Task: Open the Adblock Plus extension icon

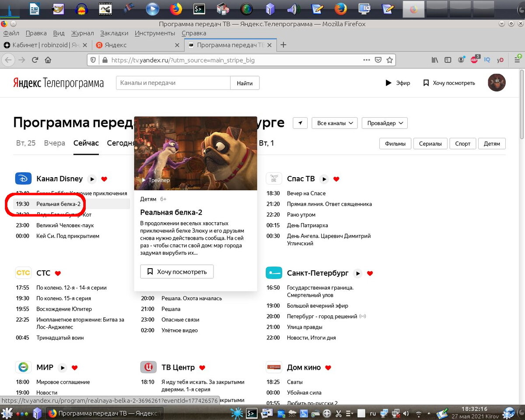Action: pyautogui.click(x=475, y=59)
